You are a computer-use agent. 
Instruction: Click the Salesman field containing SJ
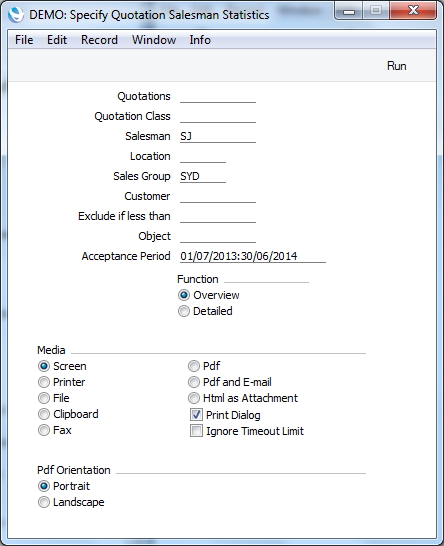pyautogui.click(x=218, y=136)
